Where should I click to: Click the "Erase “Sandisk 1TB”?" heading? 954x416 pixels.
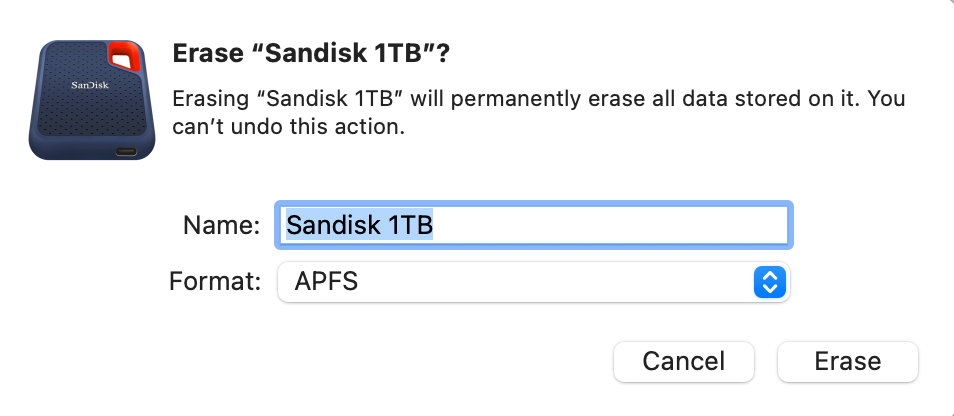(x=311, y=54)
